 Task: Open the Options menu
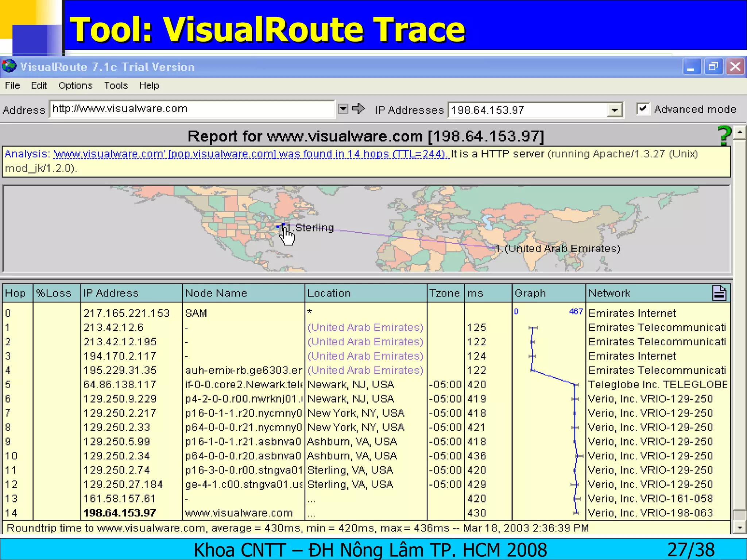click(x=76, y=85)
